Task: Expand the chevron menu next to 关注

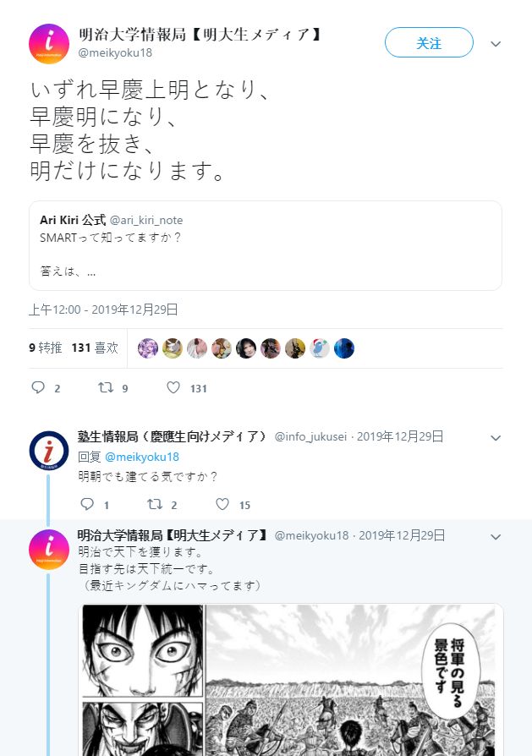Action: pyautogui.click(x=496, y=44)
